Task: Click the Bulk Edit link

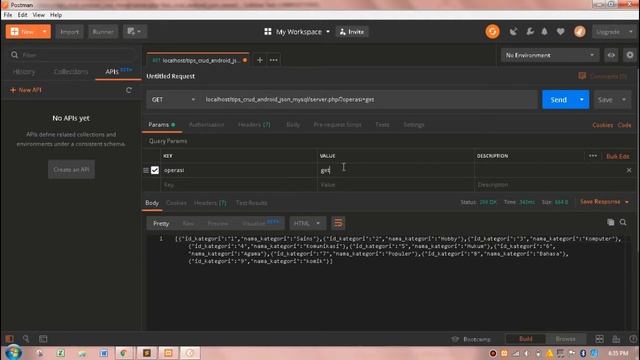Action: pyautogui.click(x=618, y=156)
